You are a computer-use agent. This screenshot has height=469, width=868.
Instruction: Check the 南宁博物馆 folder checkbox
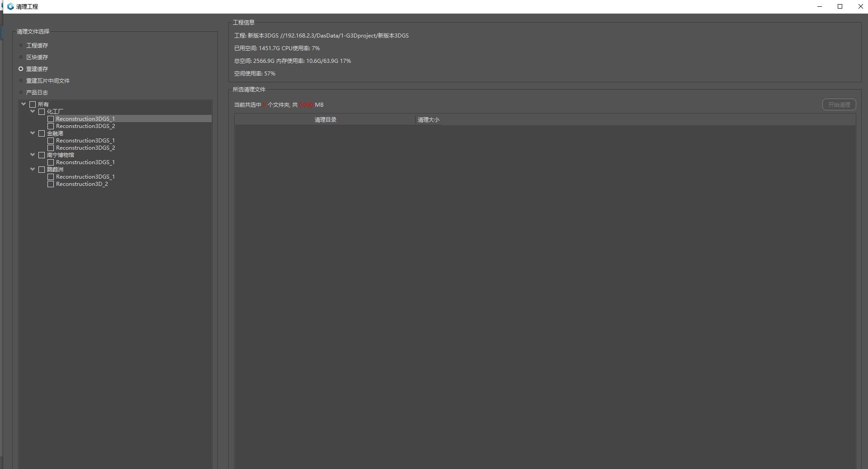click(42, 155)
